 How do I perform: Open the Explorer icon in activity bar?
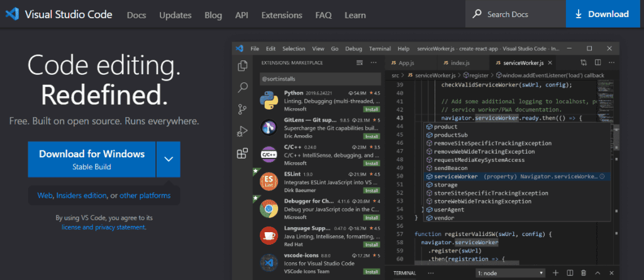pos(243,66)
